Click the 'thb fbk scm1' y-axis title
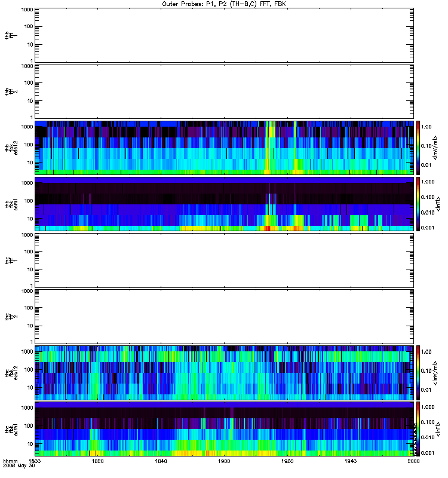Viewport: 448px width, 478px height. tap(11, 204)
